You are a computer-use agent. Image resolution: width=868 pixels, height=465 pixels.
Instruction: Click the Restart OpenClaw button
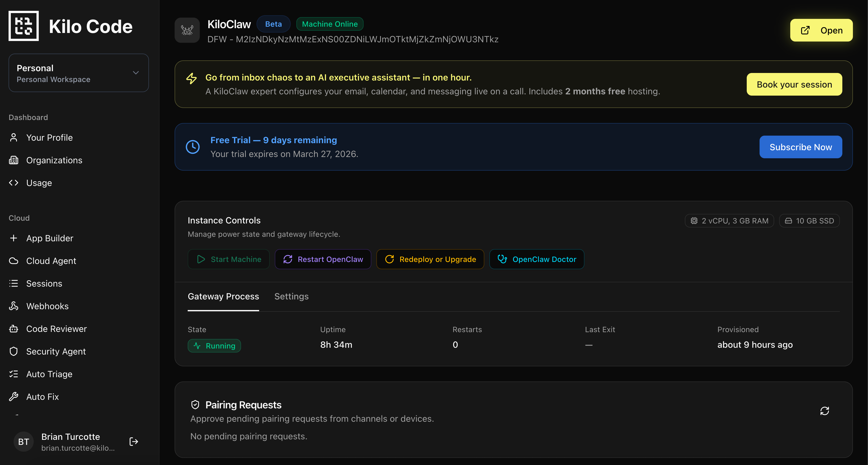323,259
